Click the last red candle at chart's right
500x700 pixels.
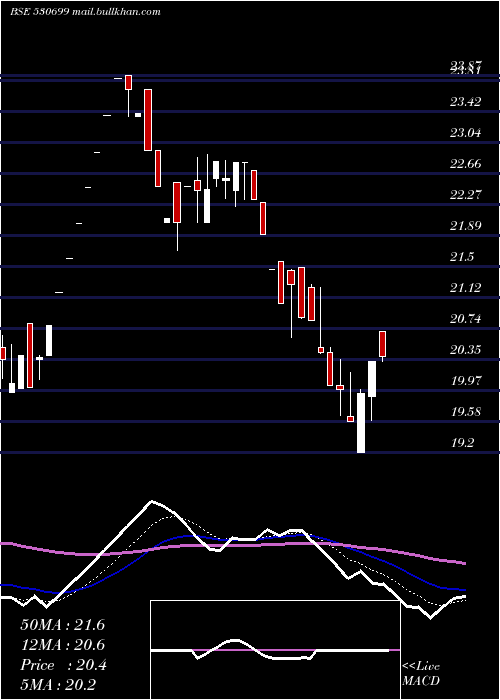tap(383, 344)
